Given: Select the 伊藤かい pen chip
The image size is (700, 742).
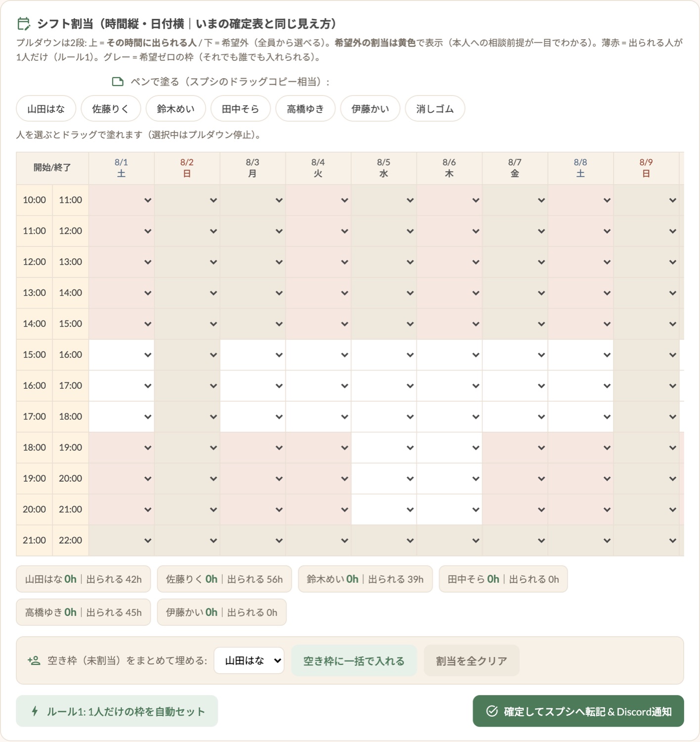Looking at the screenshot, I should coord(370,109).
